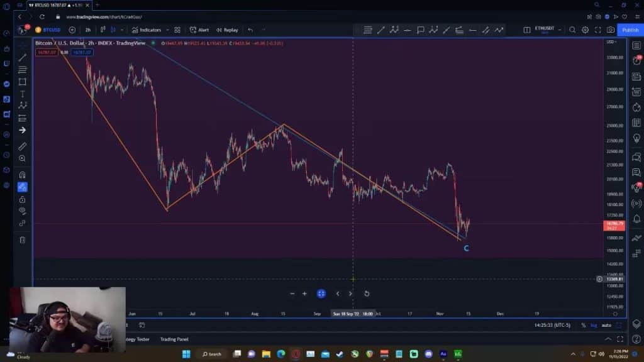
Task: Click the Alert button in top toolbar
Action: click(200, 30)
